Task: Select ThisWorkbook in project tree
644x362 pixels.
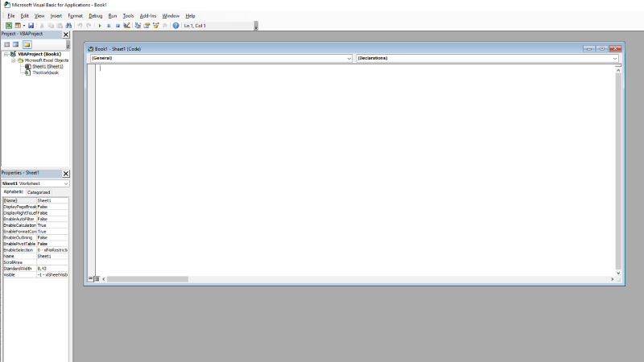Action: (45, 72)
